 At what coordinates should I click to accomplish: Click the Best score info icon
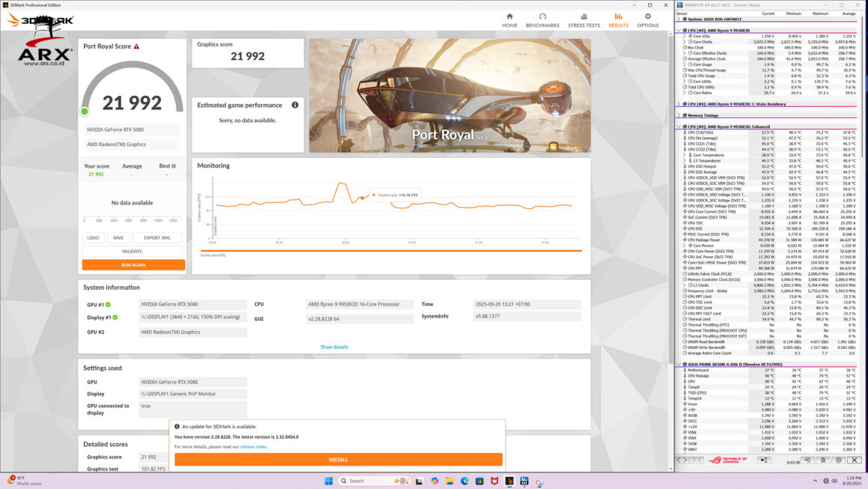(174, 166)
